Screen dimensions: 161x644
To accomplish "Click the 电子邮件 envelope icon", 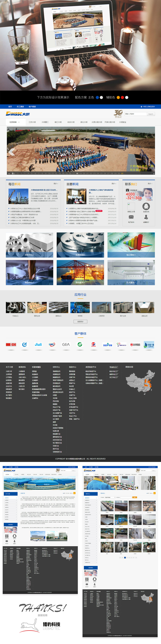I will click(x=131, y=217).
